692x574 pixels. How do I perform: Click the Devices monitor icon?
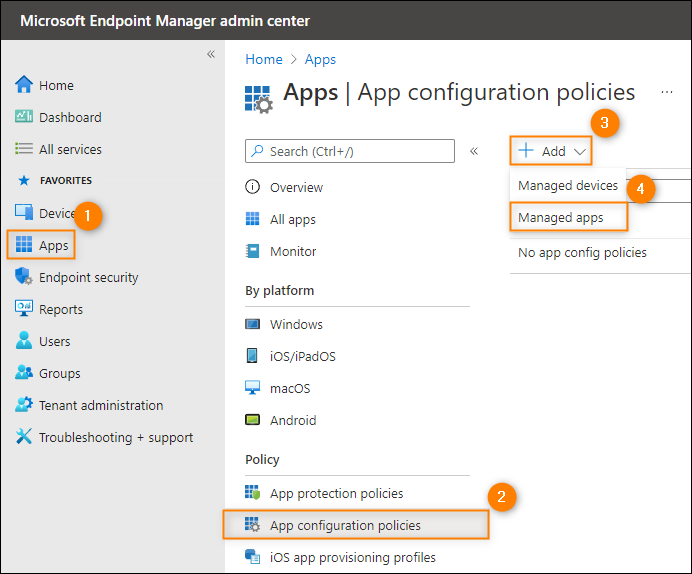[x=24, y=212]
